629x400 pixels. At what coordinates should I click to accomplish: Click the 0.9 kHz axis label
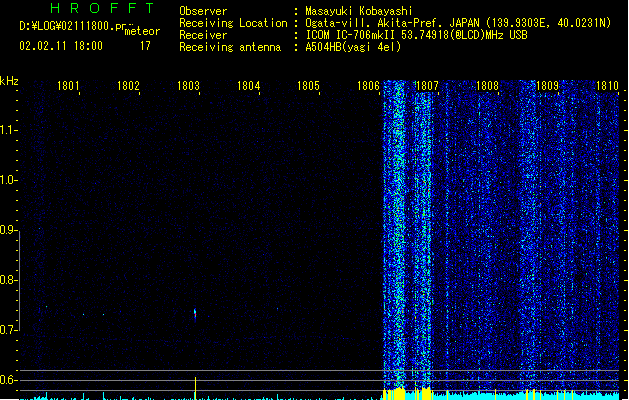pos(8,230)
